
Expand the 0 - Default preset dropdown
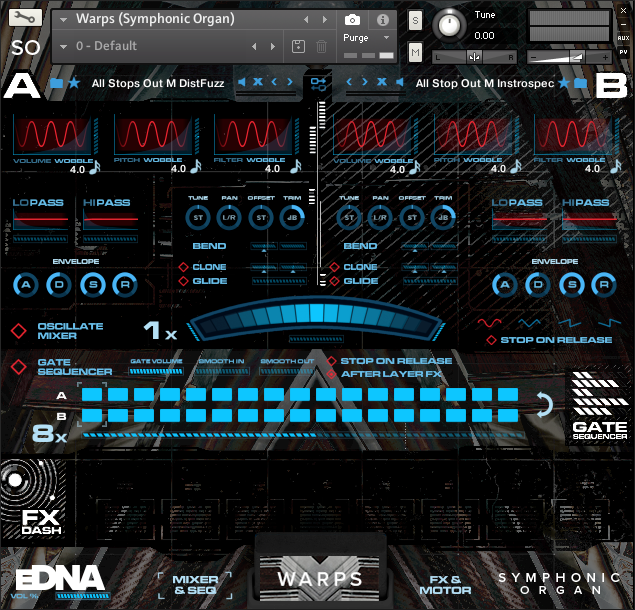coord(64,46)
